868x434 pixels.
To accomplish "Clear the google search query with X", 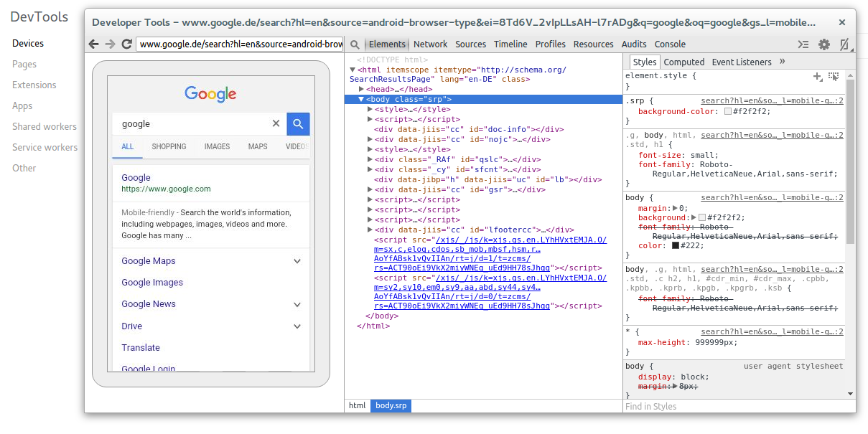I will click(x=276, y=123).
